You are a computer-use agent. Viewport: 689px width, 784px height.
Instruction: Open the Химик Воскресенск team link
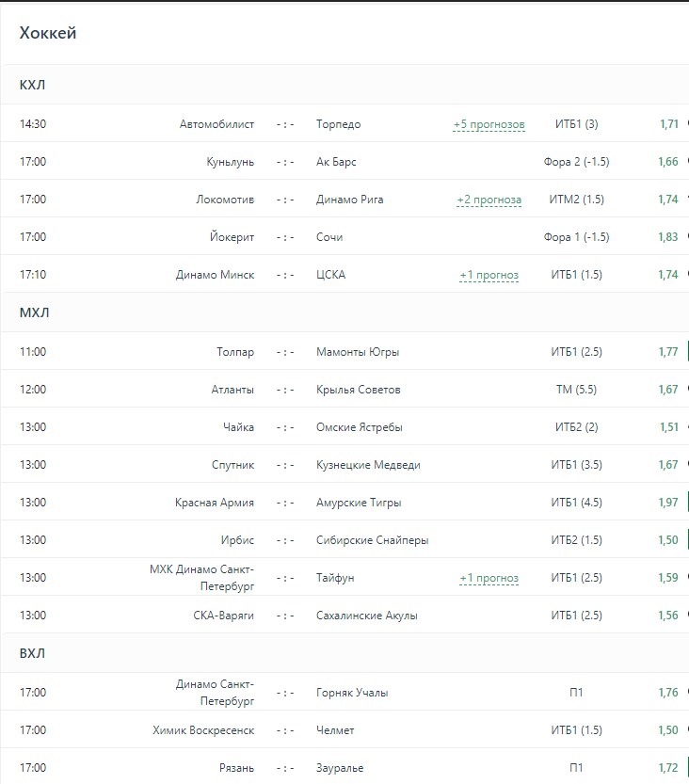click(x=203, y=730)
